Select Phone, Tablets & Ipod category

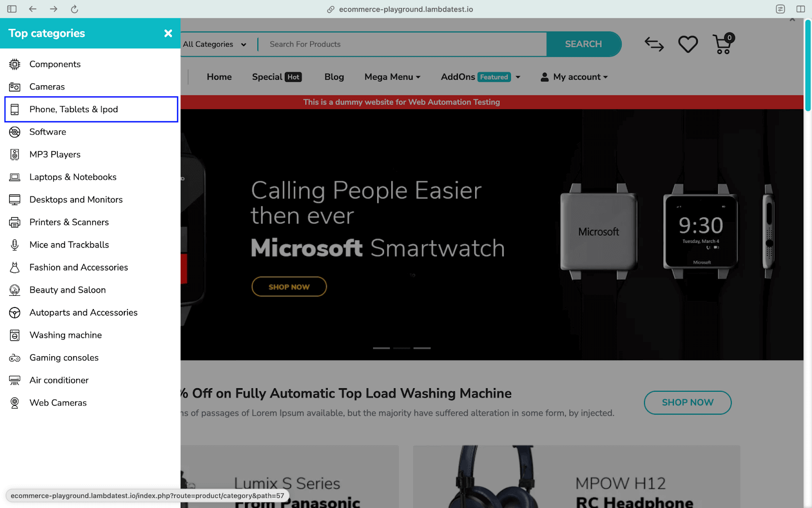91,110
